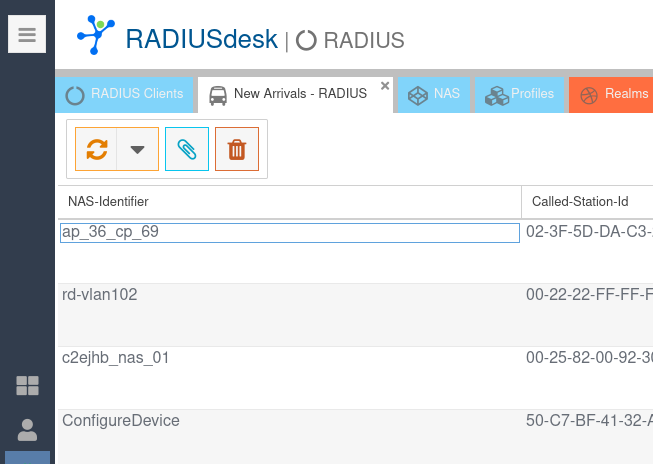This screenshot has width=653, height=464.
Task: Click the orange reload icon
Action: coord(97,149)
